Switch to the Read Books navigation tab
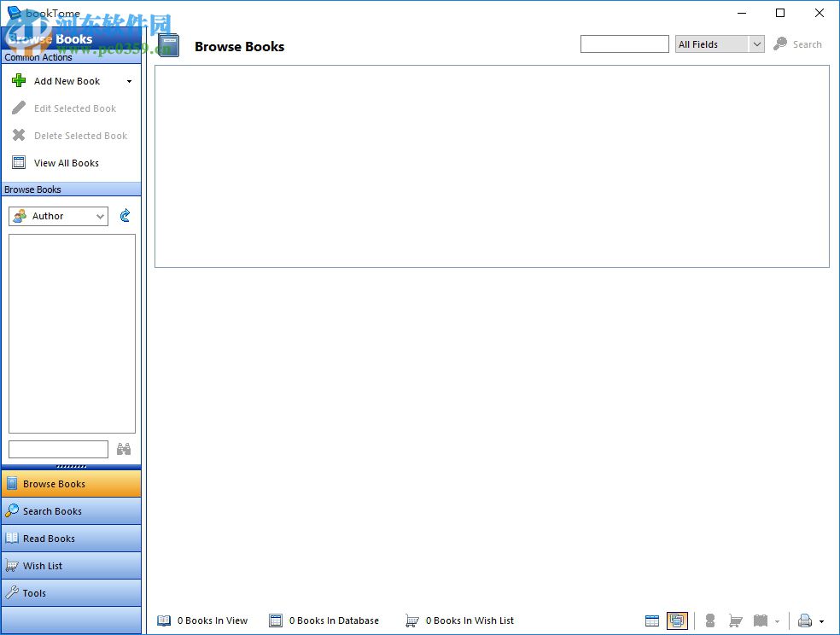This screenshot has height=635, width=840. point(71,539)
